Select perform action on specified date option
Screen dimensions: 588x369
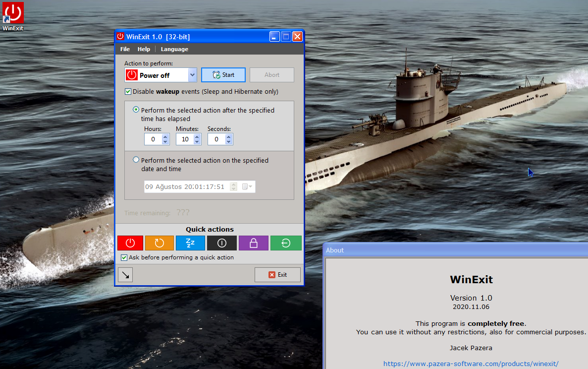click(x=136, y=160)
